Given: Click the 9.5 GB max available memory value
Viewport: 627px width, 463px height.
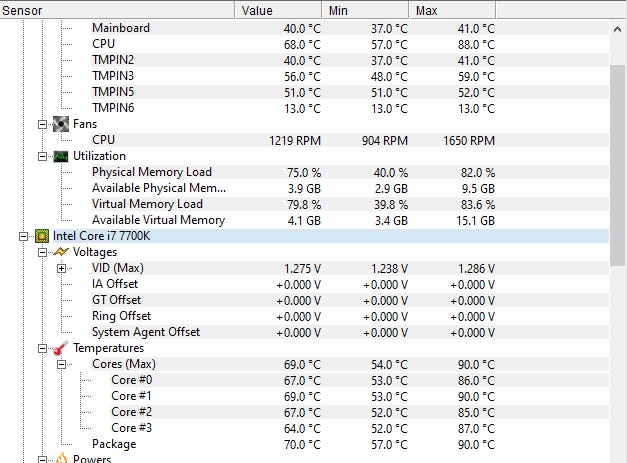Looking at the screenshot, I should tap(478, 189).
